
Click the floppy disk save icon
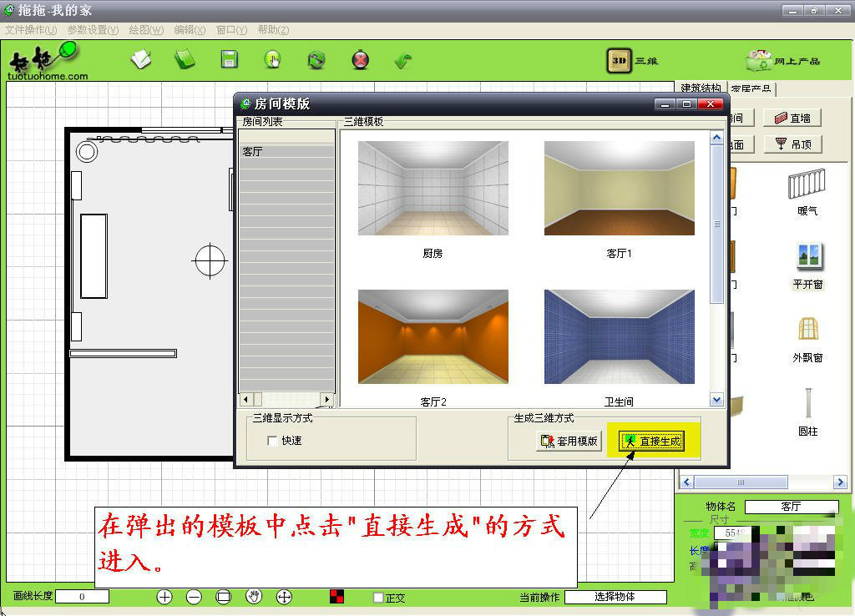tap(229, 59)
